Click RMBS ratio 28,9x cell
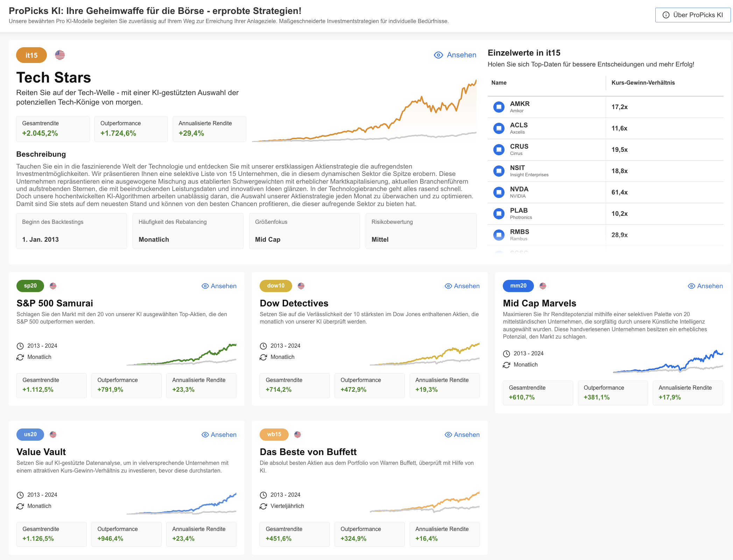The width and height of the screenshot is (733, 560). tap(619, 235)
